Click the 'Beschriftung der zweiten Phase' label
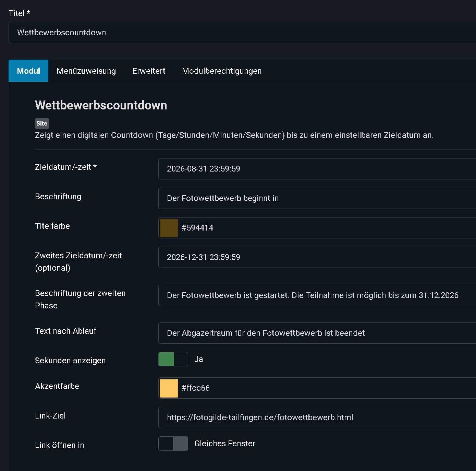Image resolution: width=476 pixels, height=471 pixels. pos(80,299)
